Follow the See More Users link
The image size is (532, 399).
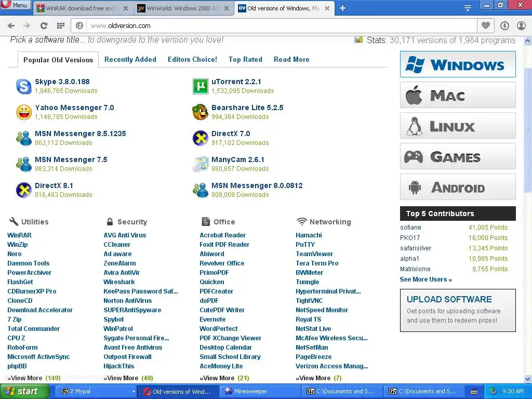pos(426,279)
